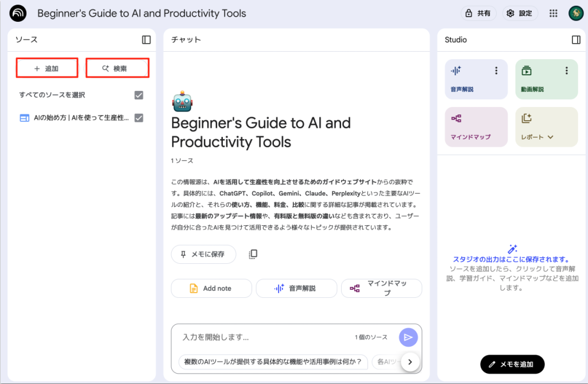Screen dimensions: 588x384
Task: Send the chat message with arrow button
Action: (408, 337)
